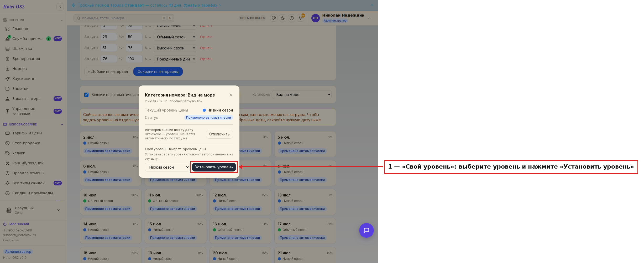Image resolution: width=644 pixels, height=263 pixels.
Task: Click the Hotel OS2 logo
Action: (x=14, y=7)
